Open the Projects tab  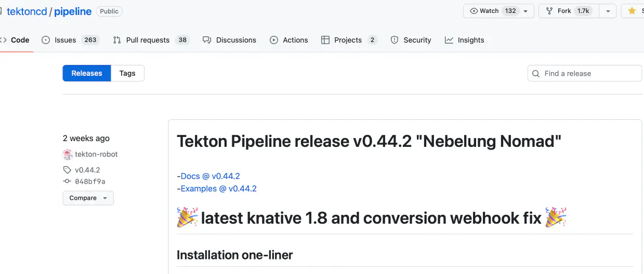click(349, 40)
